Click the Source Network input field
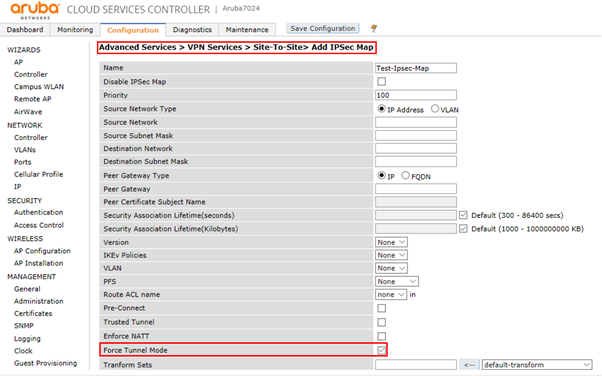 coord(416,122)
